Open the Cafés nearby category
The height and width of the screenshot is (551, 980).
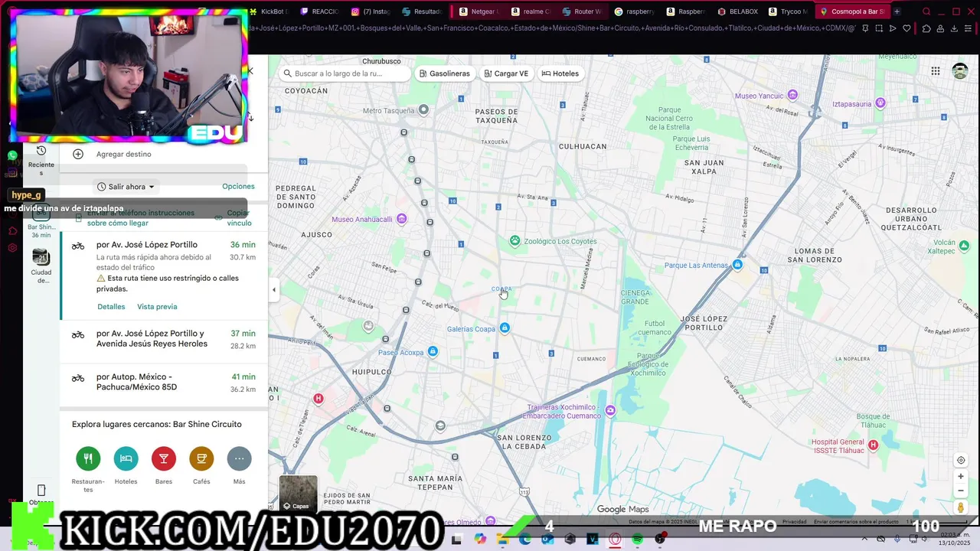coord(201,459)
